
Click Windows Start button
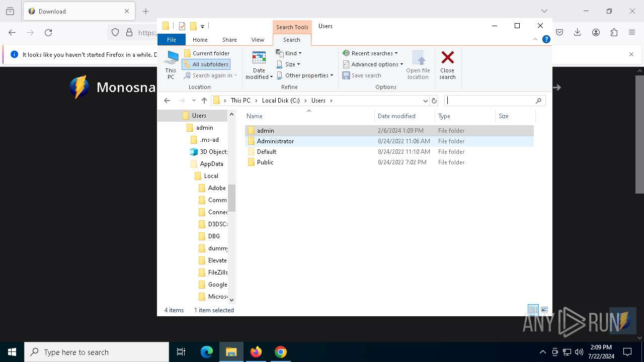12,352
